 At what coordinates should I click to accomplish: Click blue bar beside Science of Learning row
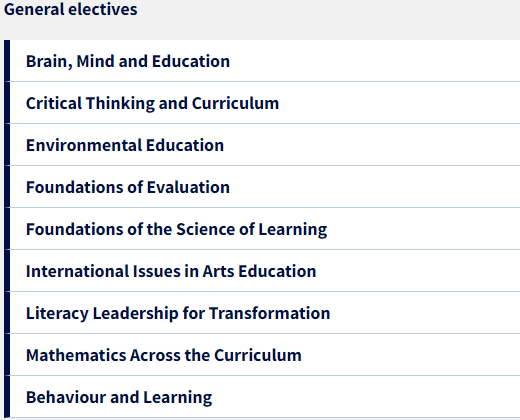click(x=7, y=229)
